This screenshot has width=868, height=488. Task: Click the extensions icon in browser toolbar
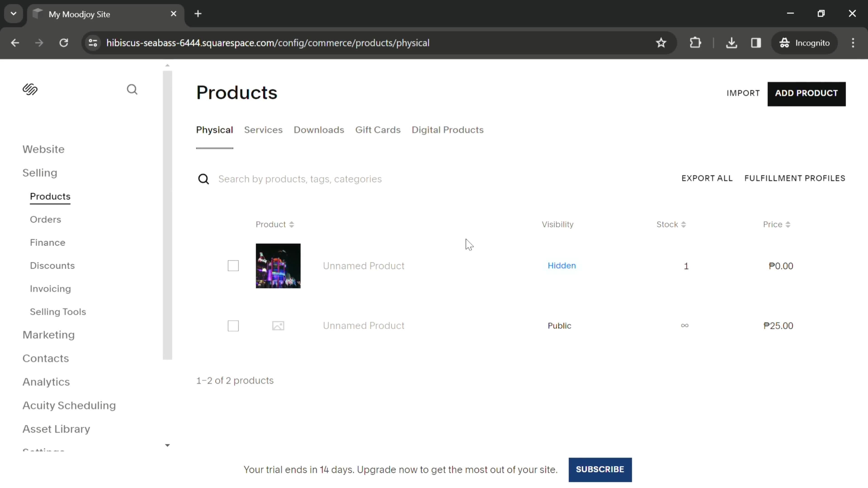pos(695,42)
